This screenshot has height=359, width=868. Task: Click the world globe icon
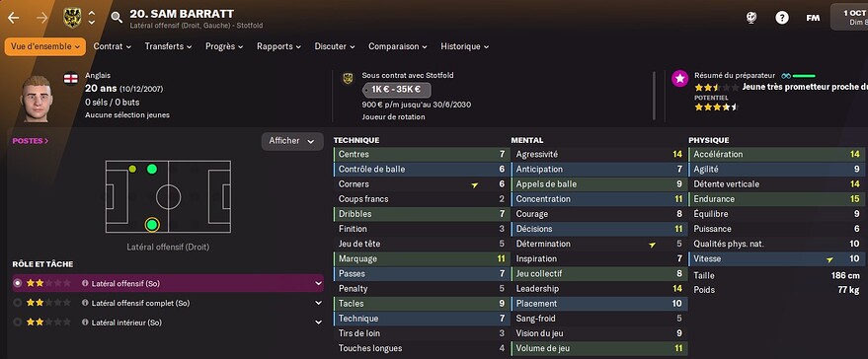(751, 18)
